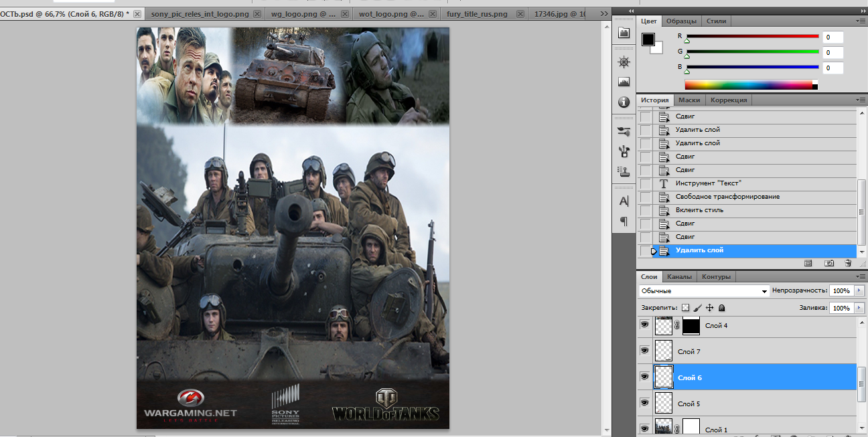Click the black layer mask thumbnail of Слой 4
868x437 pixels.
(691, 325)
